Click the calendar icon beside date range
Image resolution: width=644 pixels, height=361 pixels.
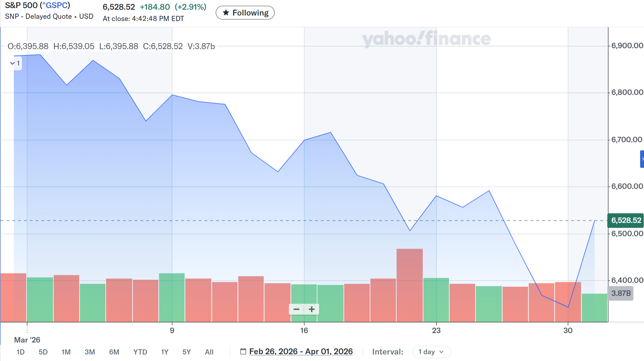click(243, 351)
